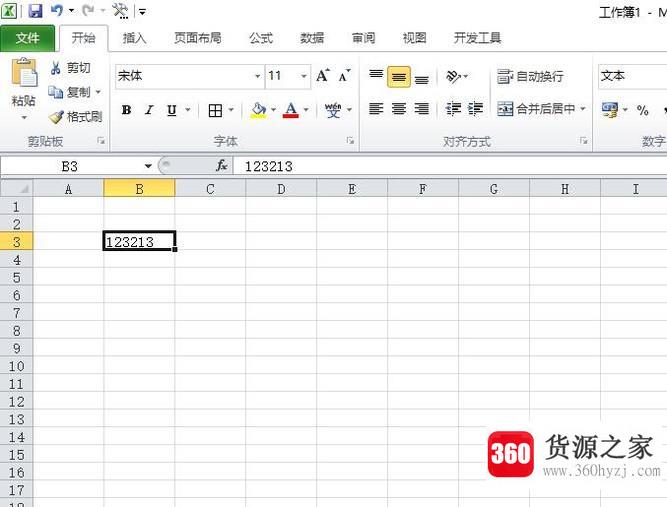Click the Increase Indent icon
Viewport: 667px width, 507px height.
475,109
